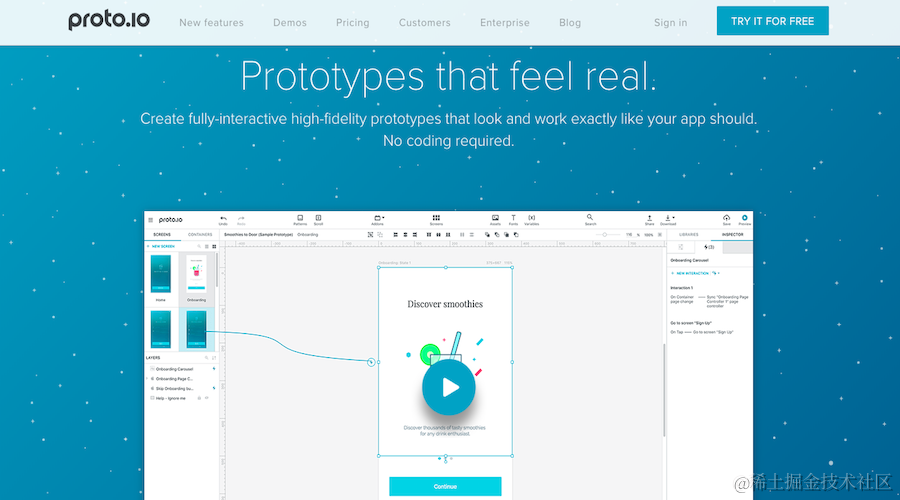Image resolution: width=900 pixels, height=500 pixels.
Task: Switch to the SCREENS tab
Action: (162, 235)
